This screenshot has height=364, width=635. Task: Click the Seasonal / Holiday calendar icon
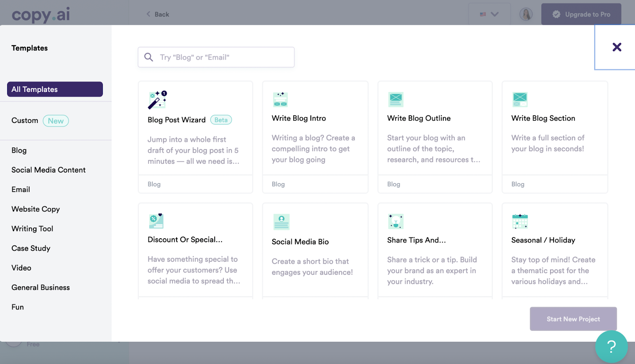point(520,221)
